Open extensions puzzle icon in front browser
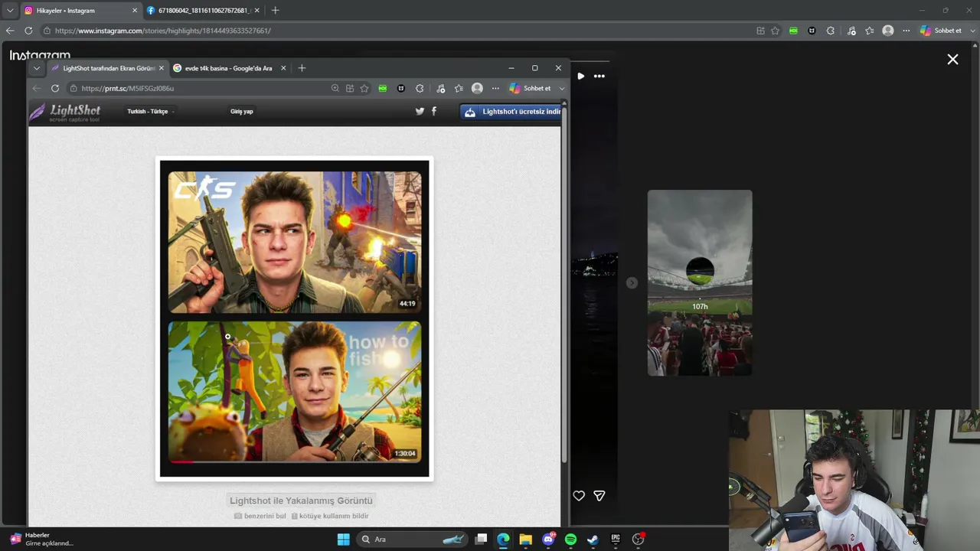The image size is (980, 551). 420,88
